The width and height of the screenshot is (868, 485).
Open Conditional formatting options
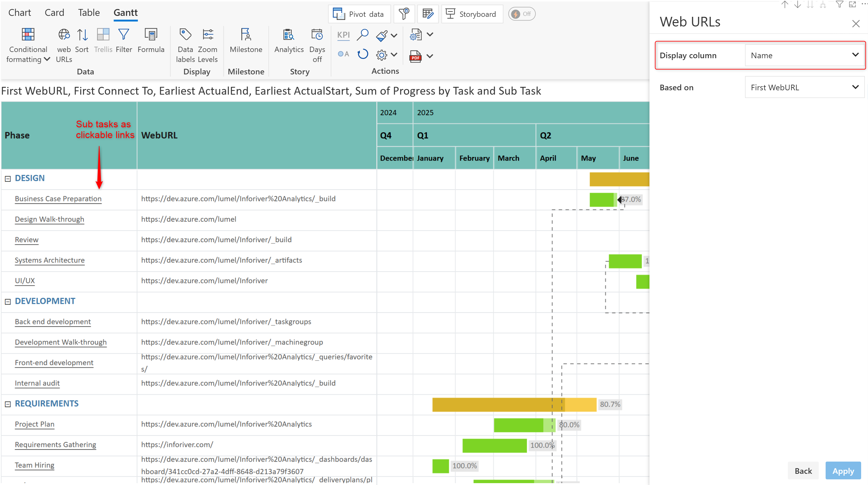(28, 45)
